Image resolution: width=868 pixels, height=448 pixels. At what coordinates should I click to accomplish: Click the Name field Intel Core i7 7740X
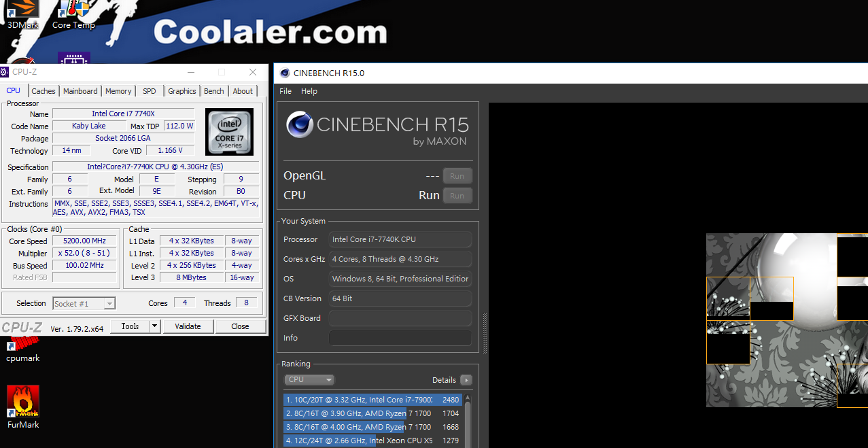(x=124, y=114)
